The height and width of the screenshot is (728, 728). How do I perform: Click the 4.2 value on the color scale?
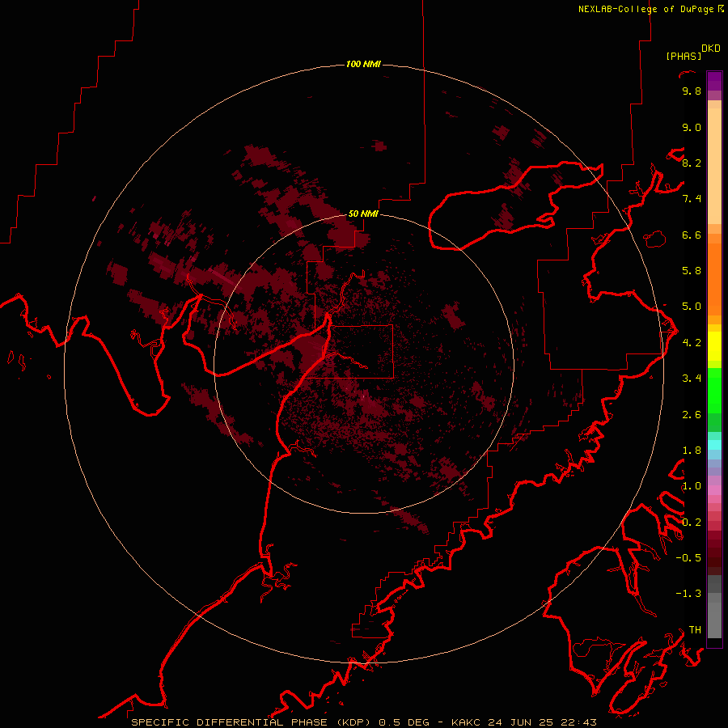tap(692, 343)
